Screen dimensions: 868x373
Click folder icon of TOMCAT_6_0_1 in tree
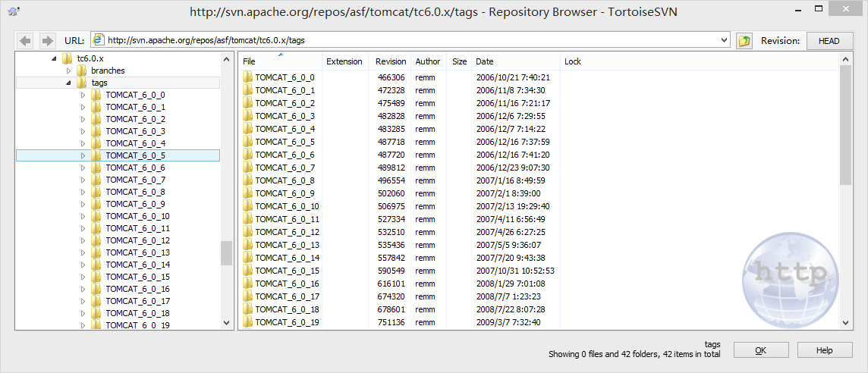point(96,107)
